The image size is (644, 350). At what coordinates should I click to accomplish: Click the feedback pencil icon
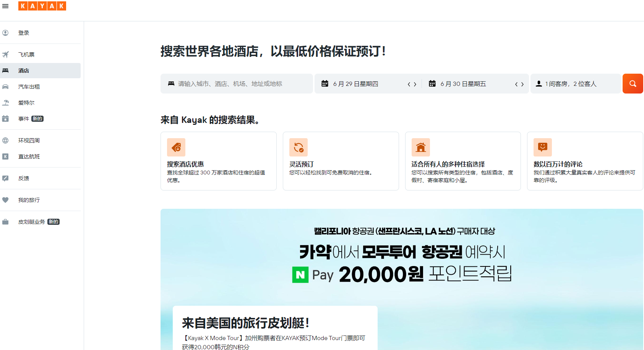(x=5, y=178)
